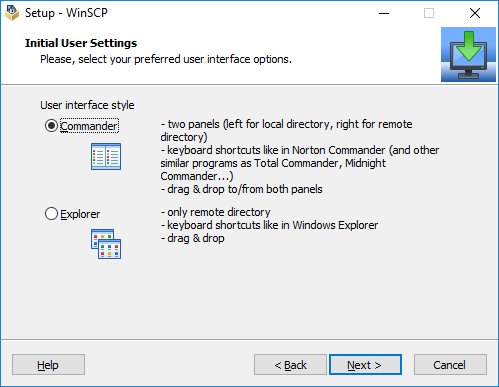Cancel the WinSCP setup
This screenshot has width=499, height=387.
coord(450,365)
